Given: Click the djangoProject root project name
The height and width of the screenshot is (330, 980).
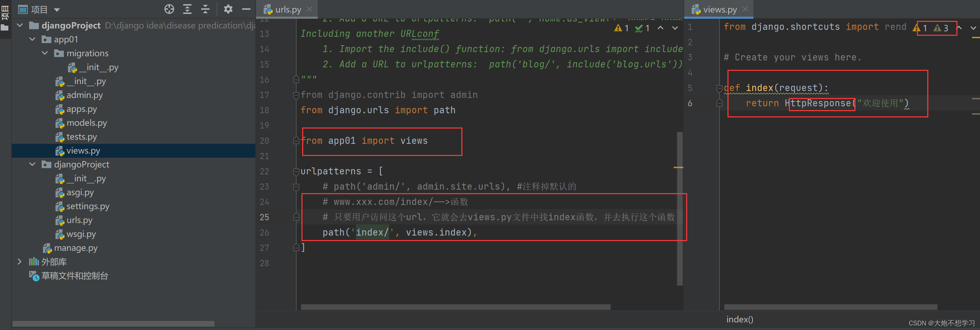Looking at the screenshot, I should coord(71,25).
